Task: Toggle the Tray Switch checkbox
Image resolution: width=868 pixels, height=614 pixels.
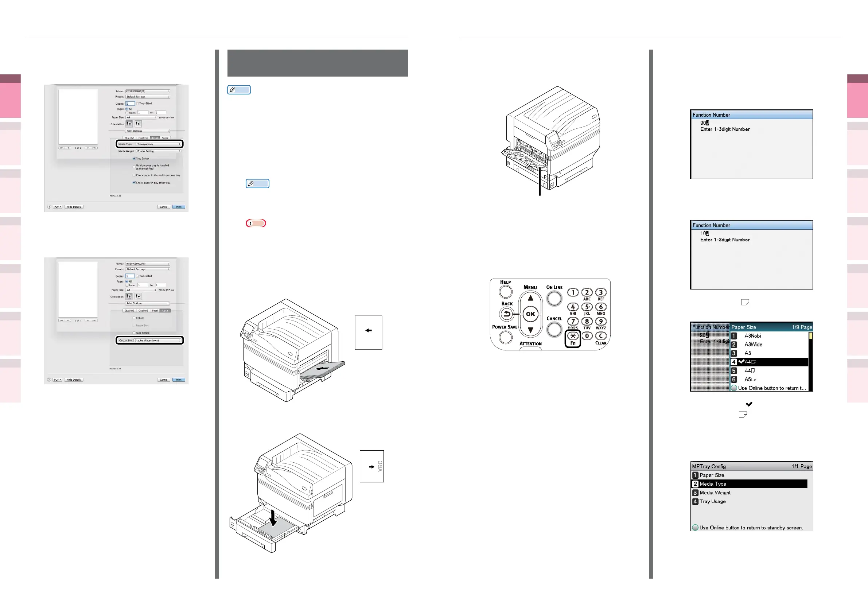Action: click(134, 158)
